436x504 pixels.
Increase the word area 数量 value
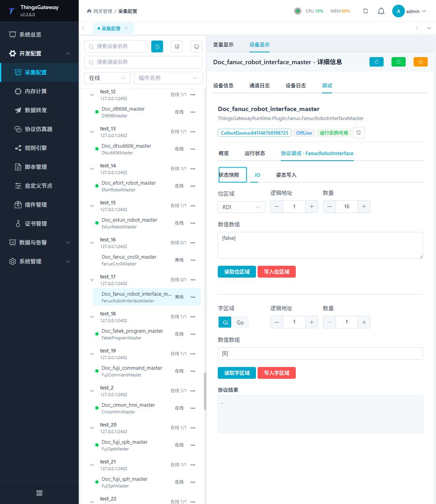(364, 322)
